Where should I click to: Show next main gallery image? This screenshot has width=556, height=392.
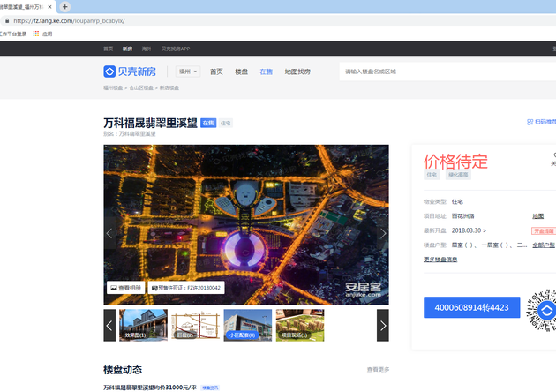(x=383, y=233)
